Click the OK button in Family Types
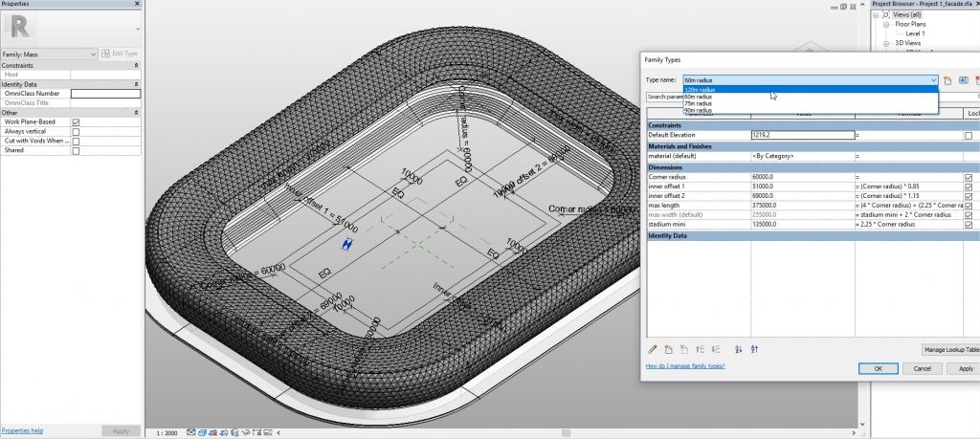The image size is (980, 439). [879, 368]
